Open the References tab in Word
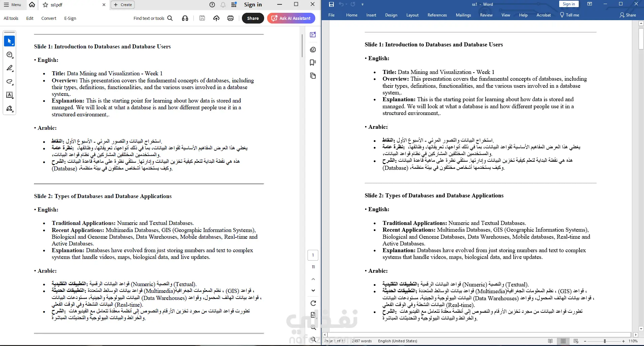 point(437,15)
